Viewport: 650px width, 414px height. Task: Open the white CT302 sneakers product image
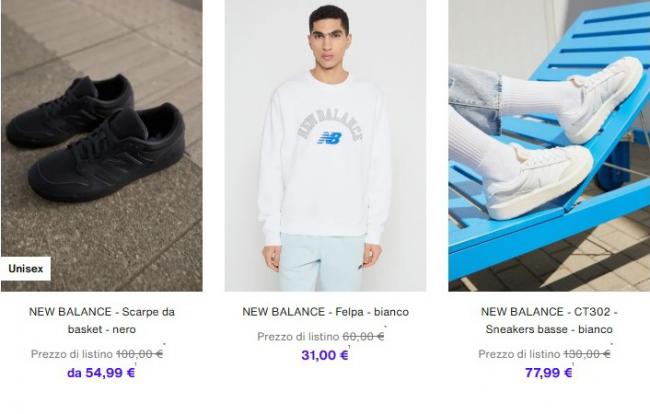[549, 145]
